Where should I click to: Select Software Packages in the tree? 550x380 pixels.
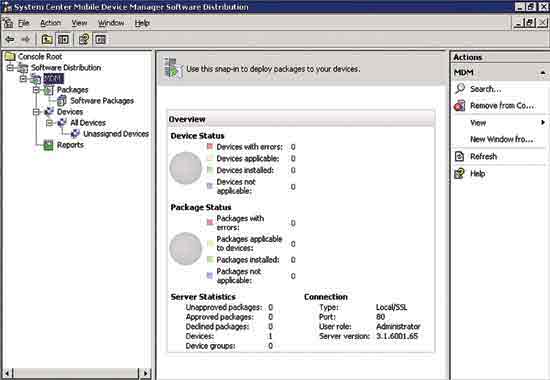coord(102,101)
